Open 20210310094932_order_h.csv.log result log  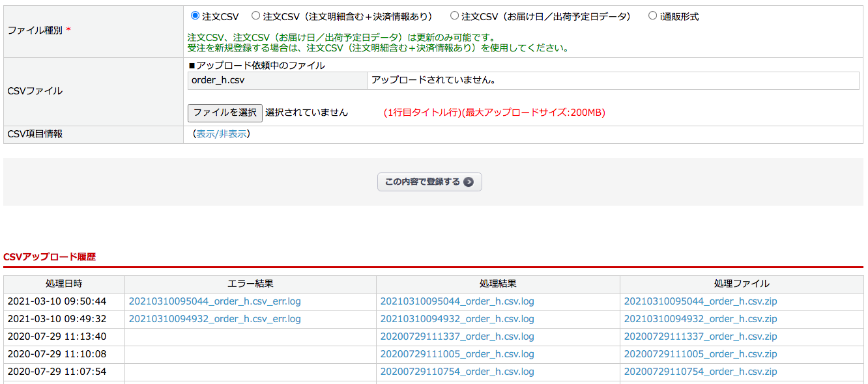[457, 319]
